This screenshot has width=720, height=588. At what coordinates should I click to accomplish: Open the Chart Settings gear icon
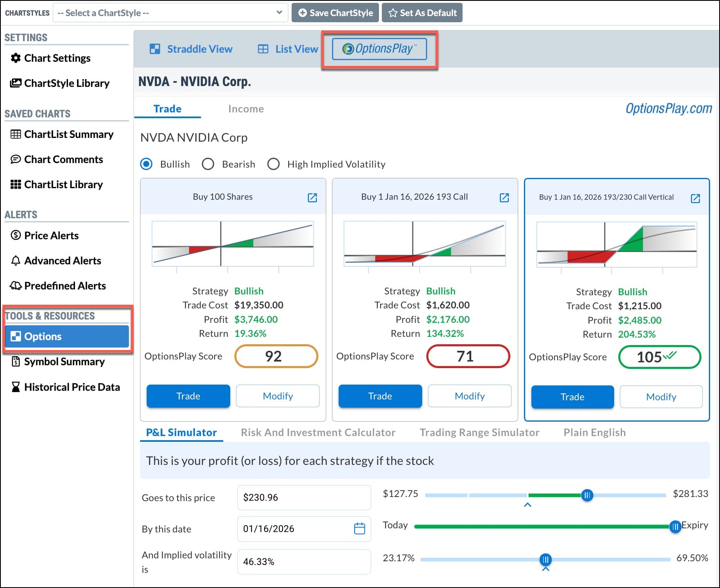coord(16,58)
